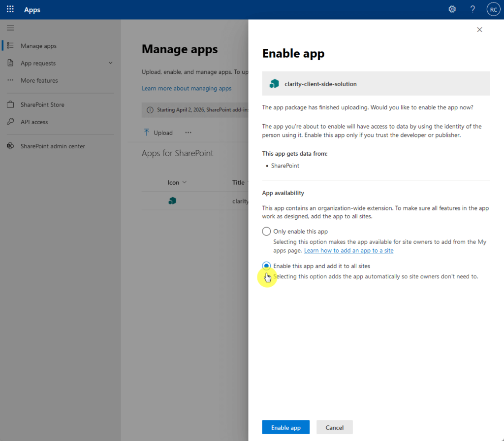The width and height of the screenshot is (504, 441).
Task: Open the RC account avatar
Action: point(493,9)
